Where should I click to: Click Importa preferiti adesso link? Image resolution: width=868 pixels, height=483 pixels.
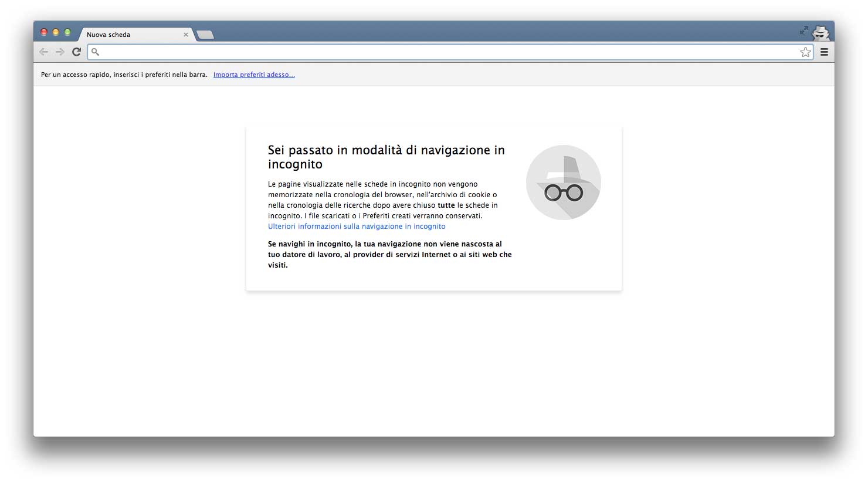coord(254,75)
